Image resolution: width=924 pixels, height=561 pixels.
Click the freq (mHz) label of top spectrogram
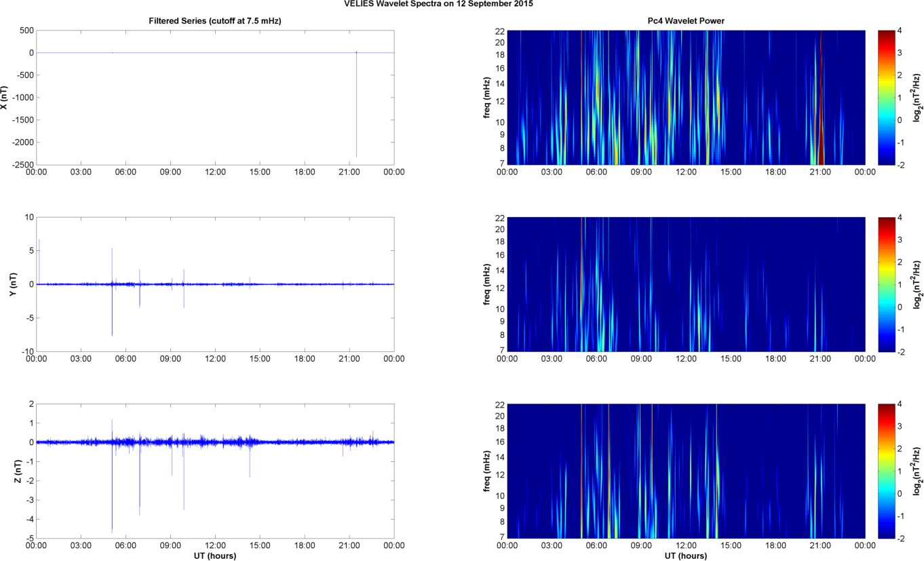coord(487,98)
